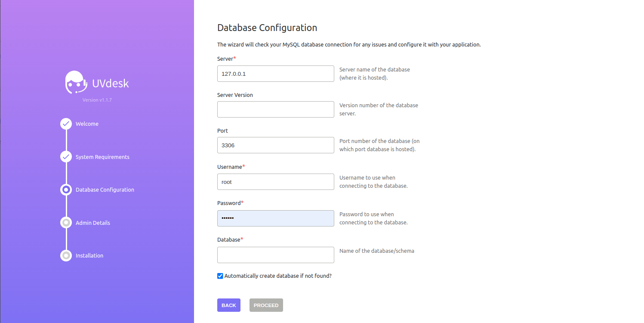Select the Installation step label
644x323 pixels.
tap(89, 256)
